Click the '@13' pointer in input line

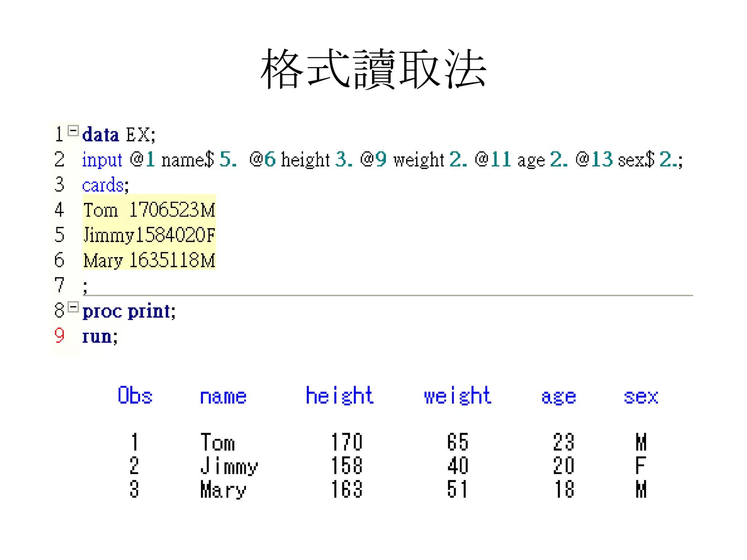tap(594, 159)
